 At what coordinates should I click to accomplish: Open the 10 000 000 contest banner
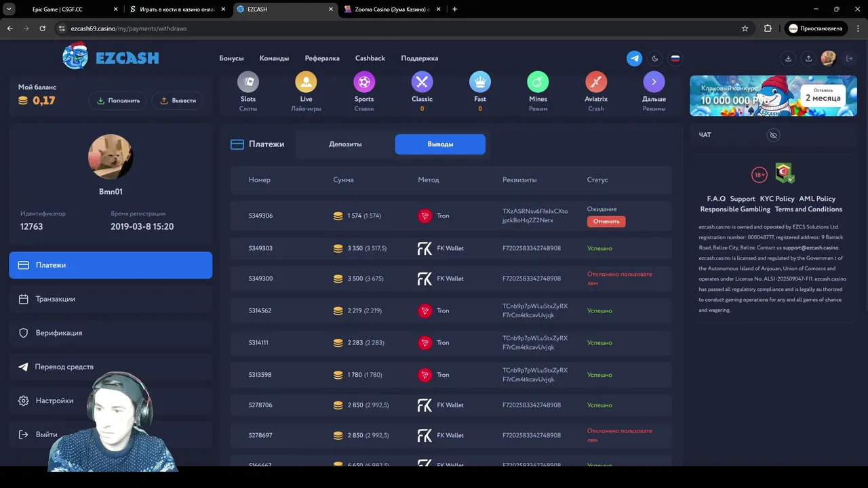point(773,96)
